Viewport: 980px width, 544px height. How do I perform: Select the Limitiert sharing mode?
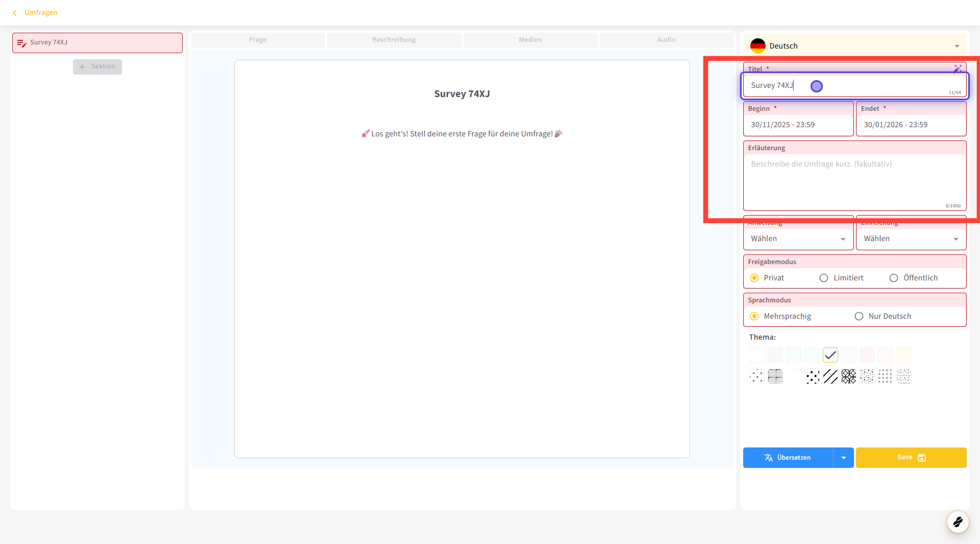823,278
